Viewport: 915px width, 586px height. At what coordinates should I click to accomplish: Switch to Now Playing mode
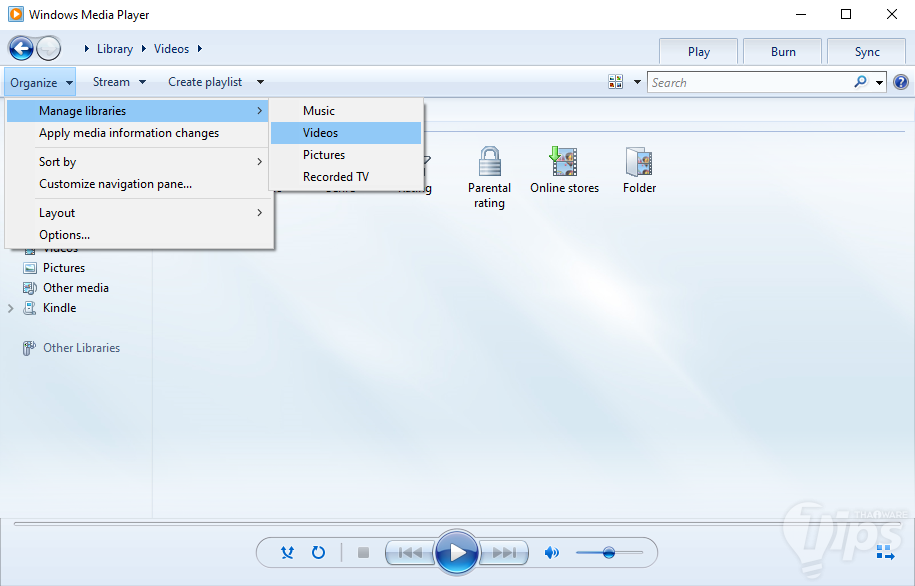(885, 552)
